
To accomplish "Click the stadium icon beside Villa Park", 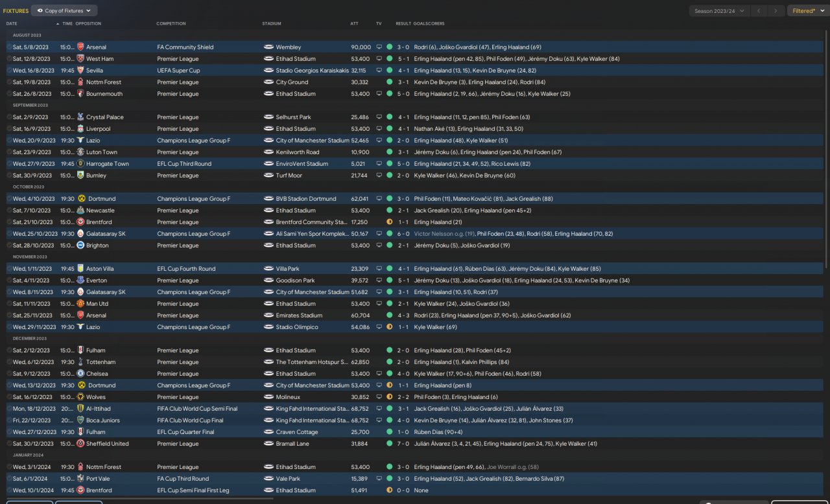I will point(268,269).
